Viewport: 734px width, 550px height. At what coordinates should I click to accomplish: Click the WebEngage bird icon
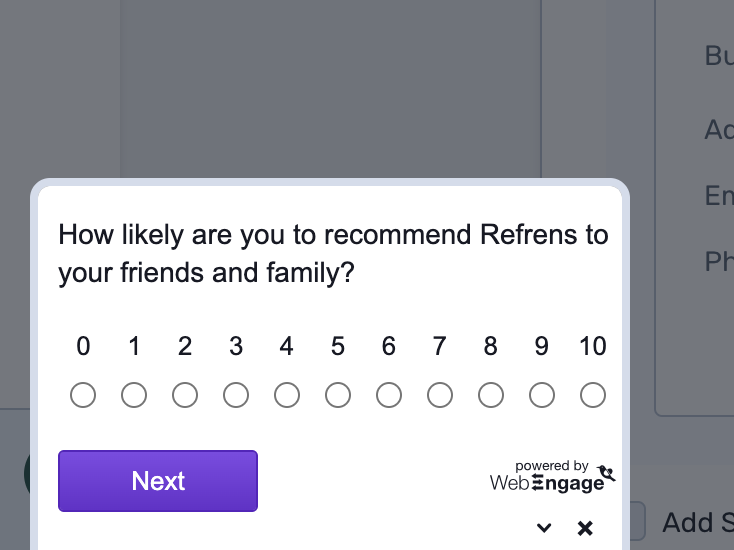point(607,473)
